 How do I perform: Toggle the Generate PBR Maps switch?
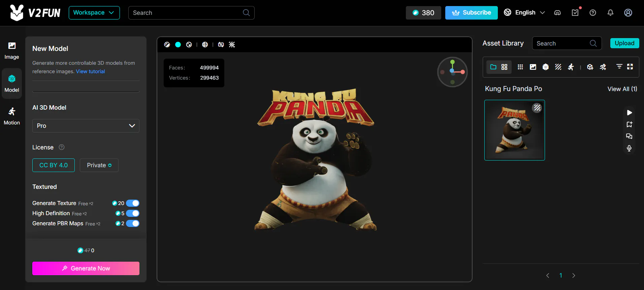coord(133,223)
